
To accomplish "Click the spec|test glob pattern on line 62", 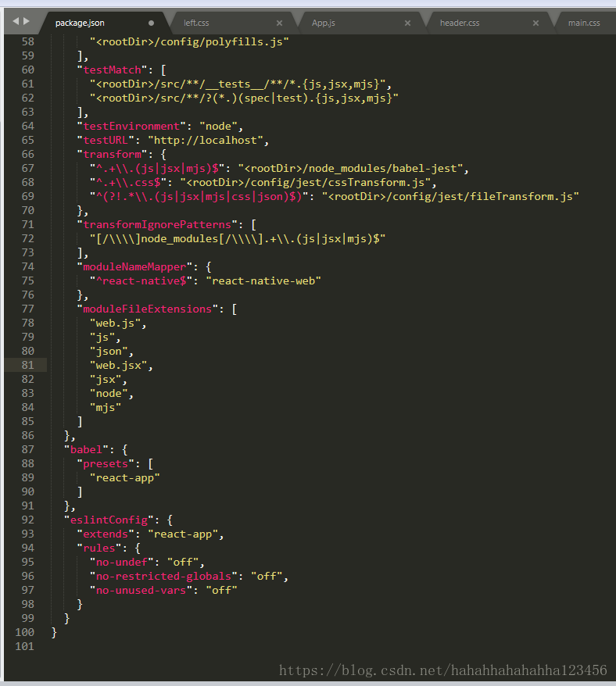I will coord(244,98).
